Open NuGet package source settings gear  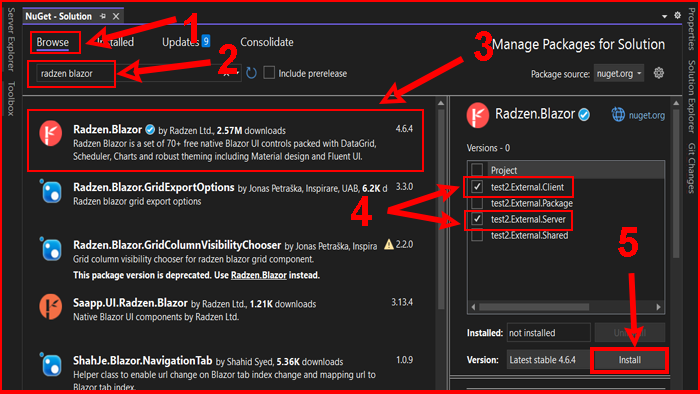(659, 73)
